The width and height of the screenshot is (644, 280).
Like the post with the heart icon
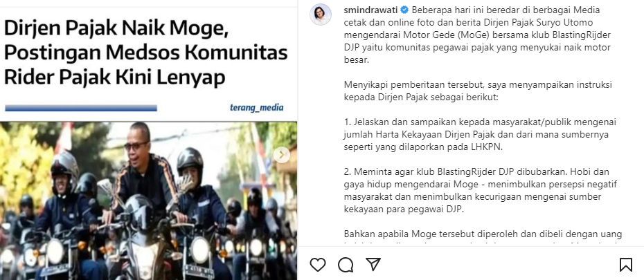tap(317, 265)
